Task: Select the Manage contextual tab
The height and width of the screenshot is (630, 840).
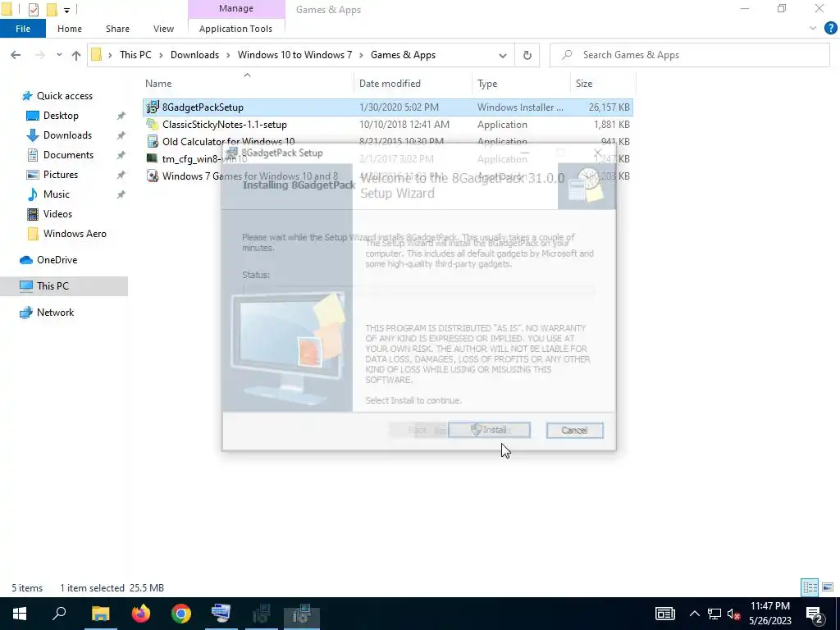Action: [235, 8]
